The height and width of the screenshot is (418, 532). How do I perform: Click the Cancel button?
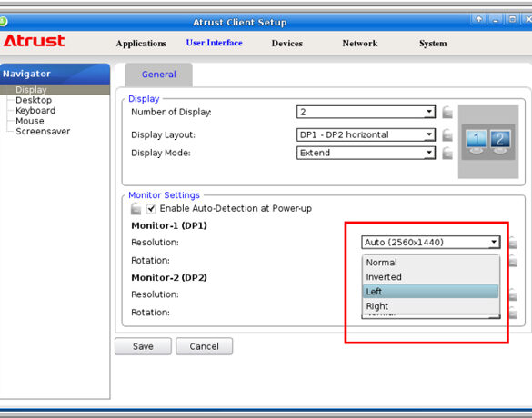tap(205, 346)
